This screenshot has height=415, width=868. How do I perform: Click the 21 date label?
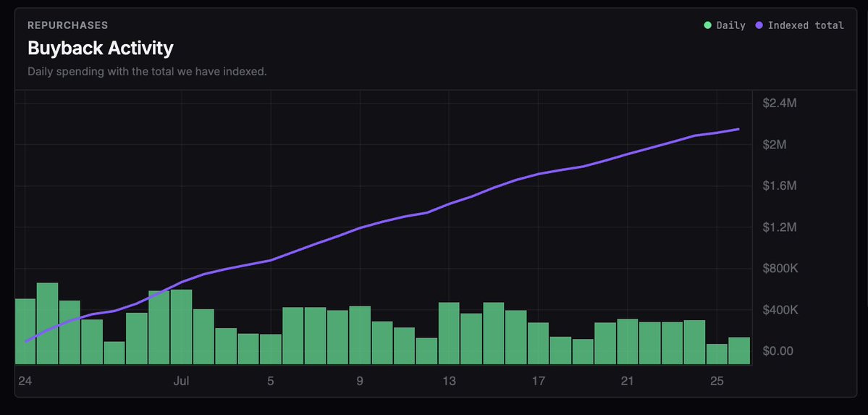[x=627, y=381]
